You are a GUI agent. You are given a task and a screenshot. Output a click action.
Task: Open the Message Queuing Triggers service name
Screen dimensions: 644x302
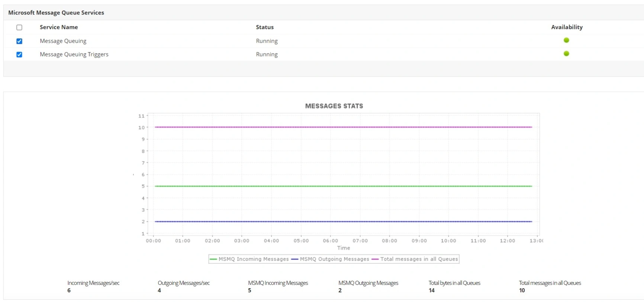[x=74, y=54]
